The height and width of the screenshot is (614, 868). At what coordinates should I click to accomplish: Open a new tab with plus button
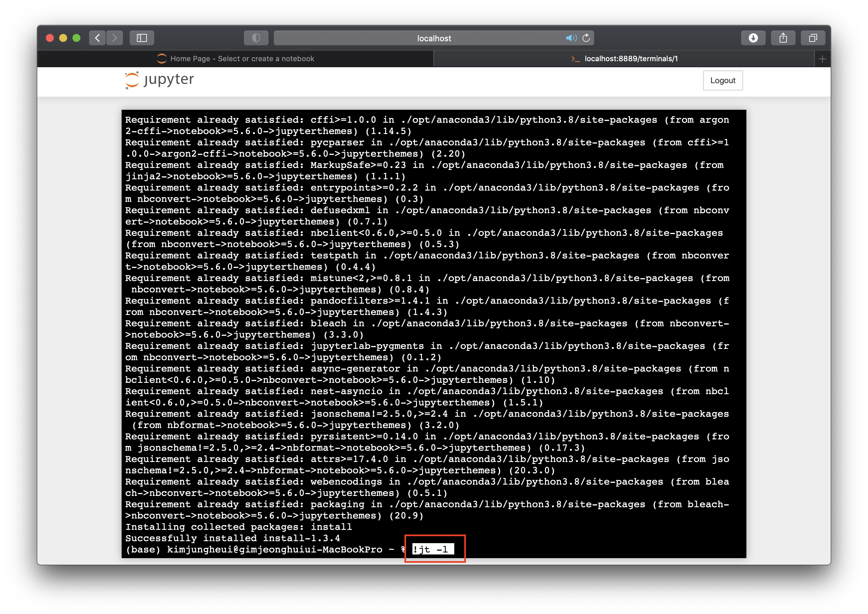click(x=822, y=59)
